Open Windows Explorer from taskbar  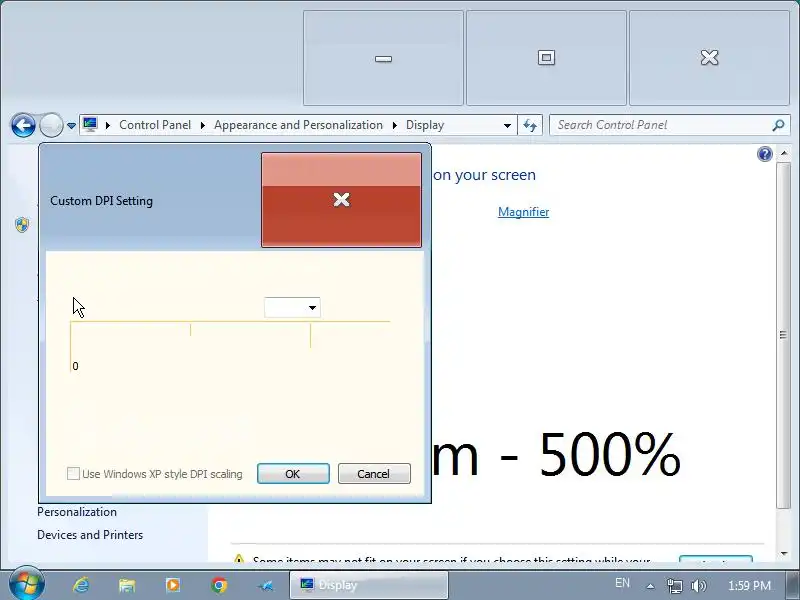(127, 585)
